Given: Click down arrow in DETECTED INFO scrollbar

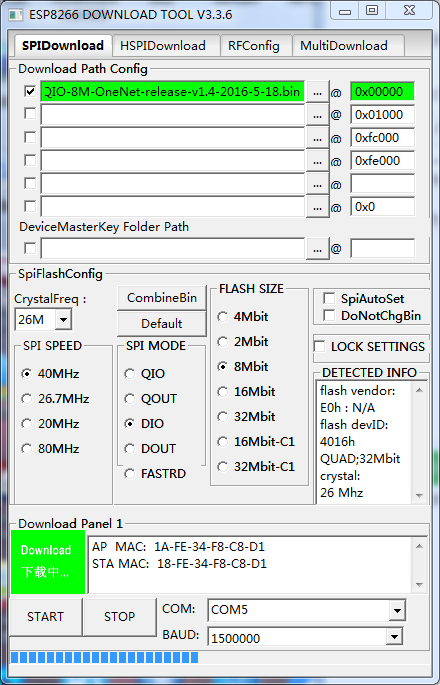Looking at the screenshot, I should pos(419,495).
